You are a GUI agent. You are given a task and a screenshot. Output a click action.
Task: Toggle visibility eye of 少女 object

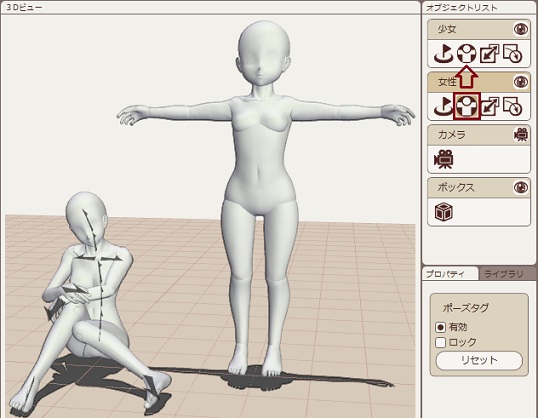pyautogui.click(x=521, y=29)
